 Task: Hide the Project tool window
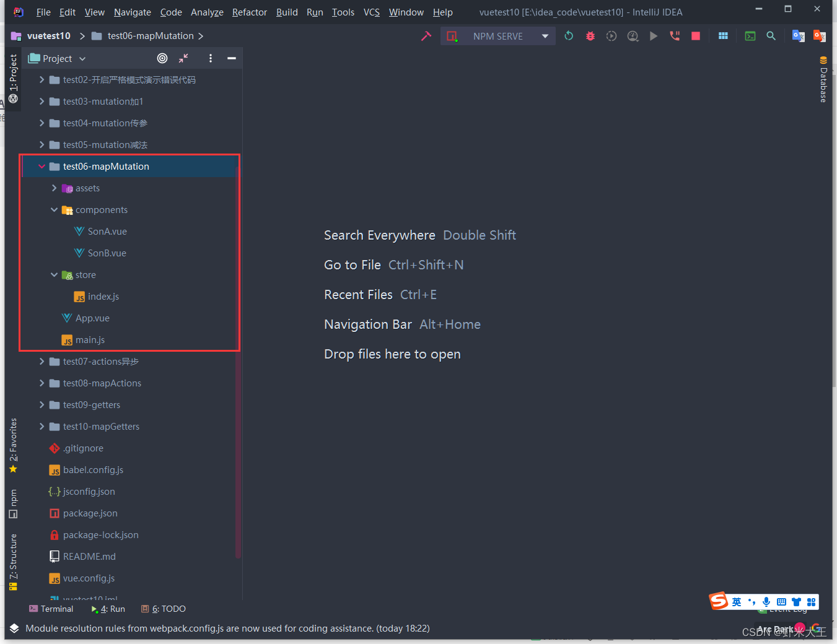[x=232, y=58]
